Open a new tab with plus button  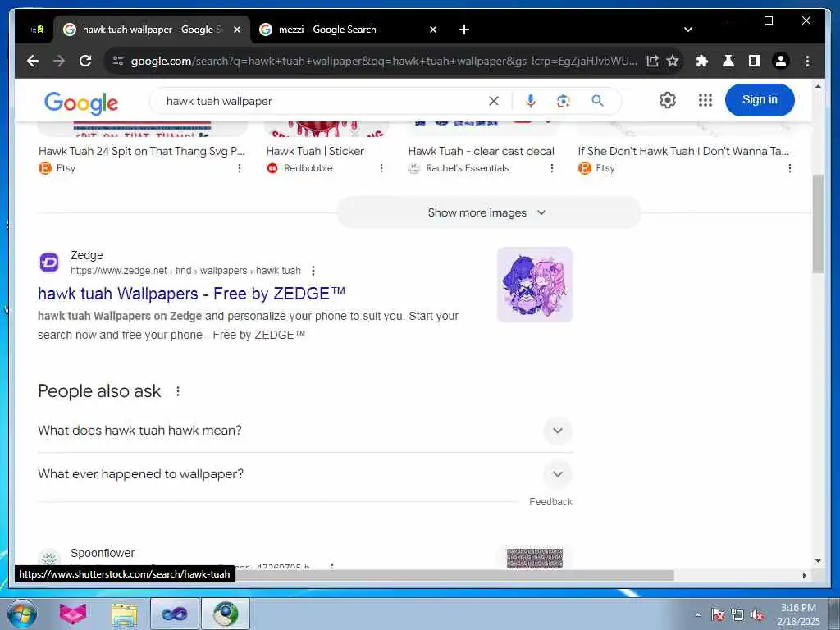tap(464, 30)
